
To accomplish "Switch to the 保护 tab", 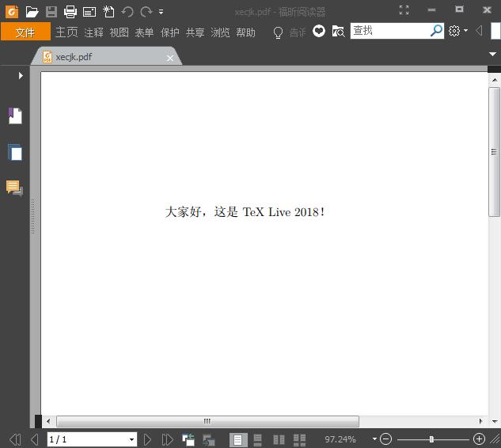I will (169, 32).
